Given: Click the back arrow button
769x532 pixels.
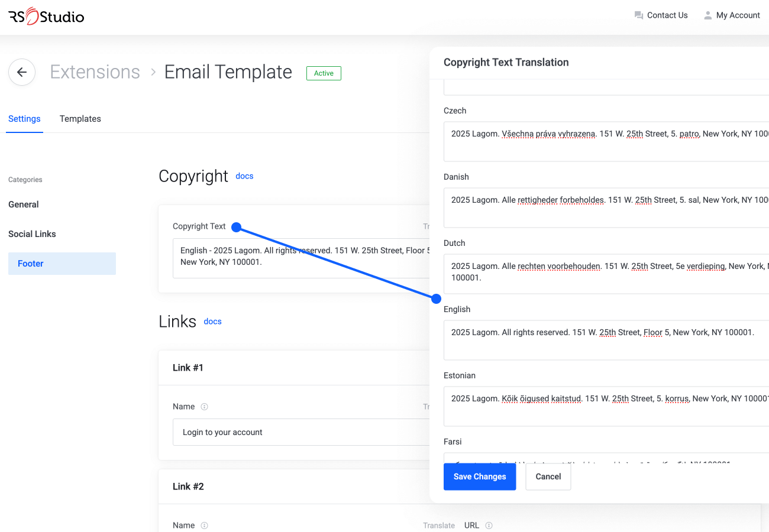Looking at the screenshot, I should (22, 72).
